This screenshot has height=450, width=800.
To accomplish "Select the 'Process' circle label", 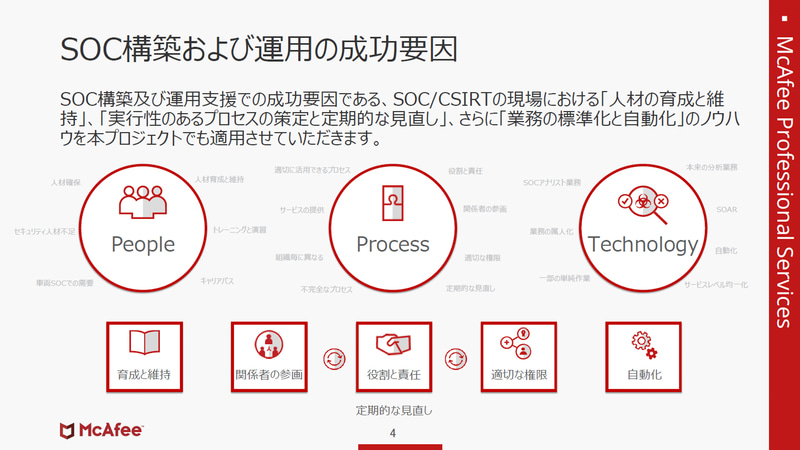I will click(393, 244).
